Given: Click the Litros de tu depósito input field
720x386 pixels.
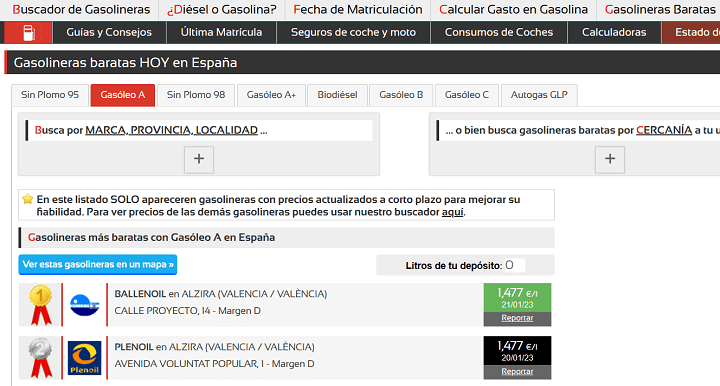Looking at the screenshot, I should point(514,265).
